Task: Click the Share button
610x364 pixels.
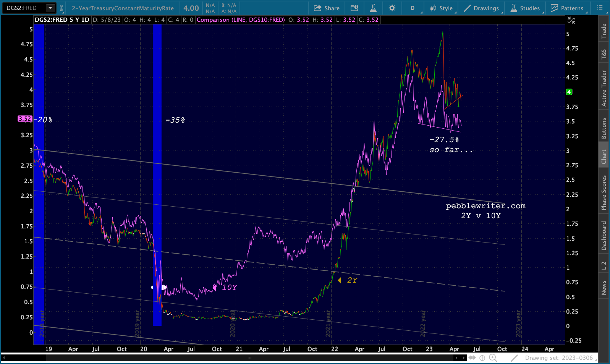Action: (327, 8)
